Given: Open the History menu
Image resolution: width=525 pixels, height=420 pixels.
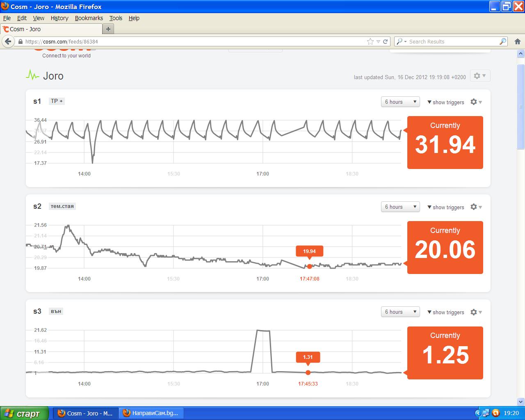Looking at the screenshot, I should pos(59,18).
